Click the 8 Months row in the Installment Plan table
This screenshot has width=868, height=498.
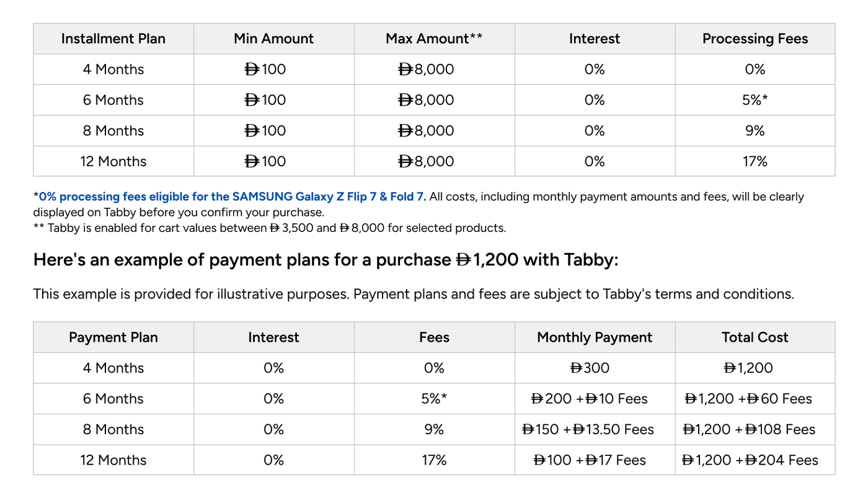113,131
